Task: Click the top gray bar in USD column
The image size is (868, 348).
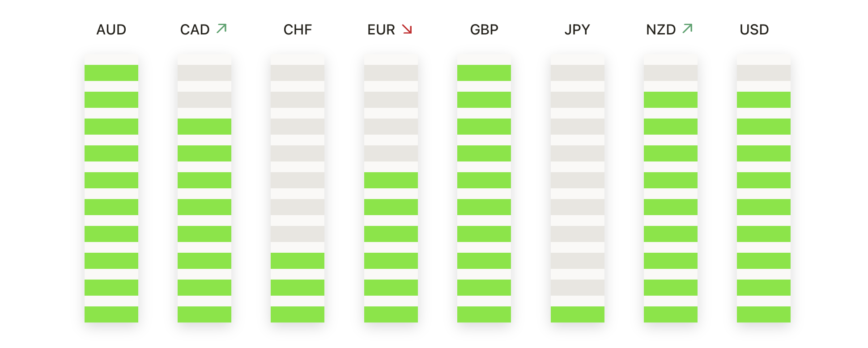Action: 764,73
